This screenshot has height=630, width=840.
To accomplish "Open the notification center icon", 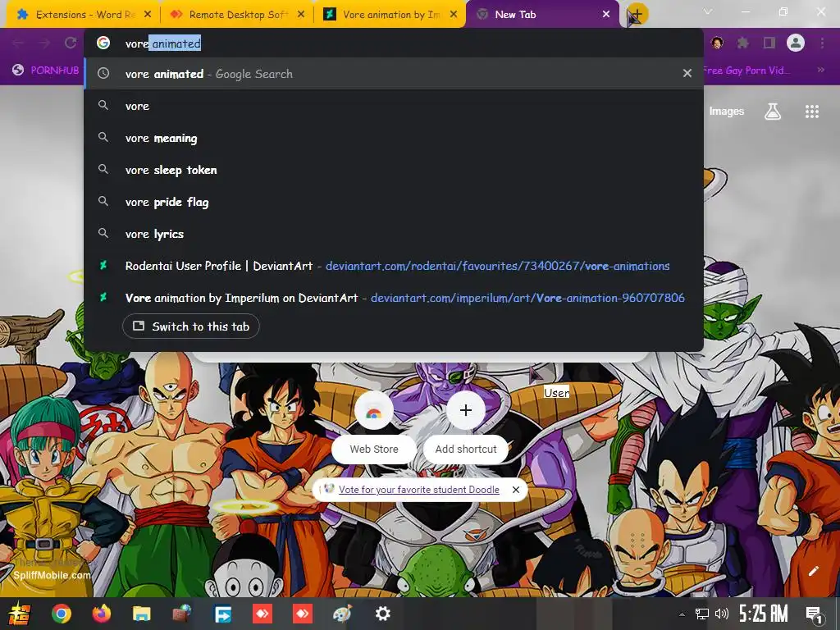I will coord(814,614).
